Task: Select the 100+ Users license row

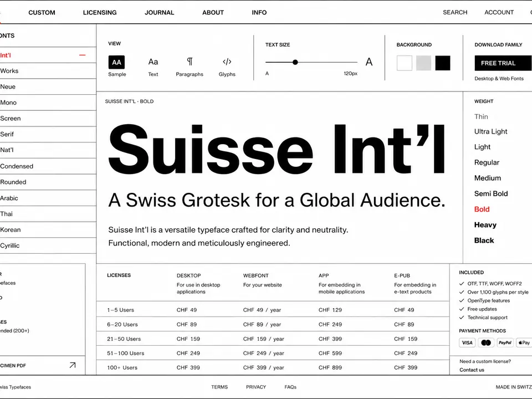Action: pyautogui.click(x=273, y=367)
